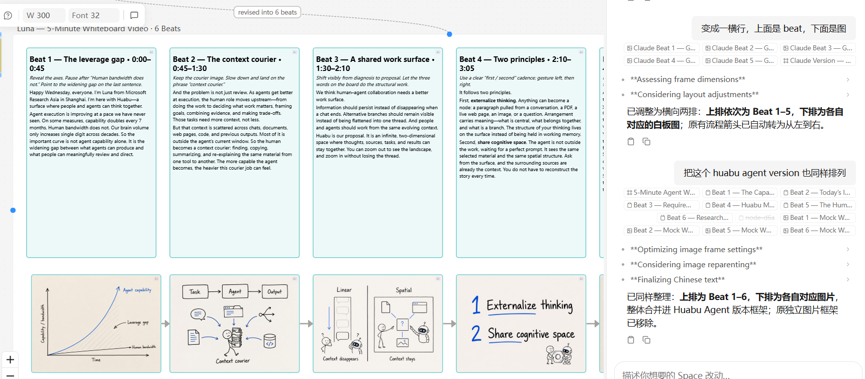Image resolution: width=865 pixels, height=379 pixels.
Task: Edit the W 300 width field
Action: (44, 15)
